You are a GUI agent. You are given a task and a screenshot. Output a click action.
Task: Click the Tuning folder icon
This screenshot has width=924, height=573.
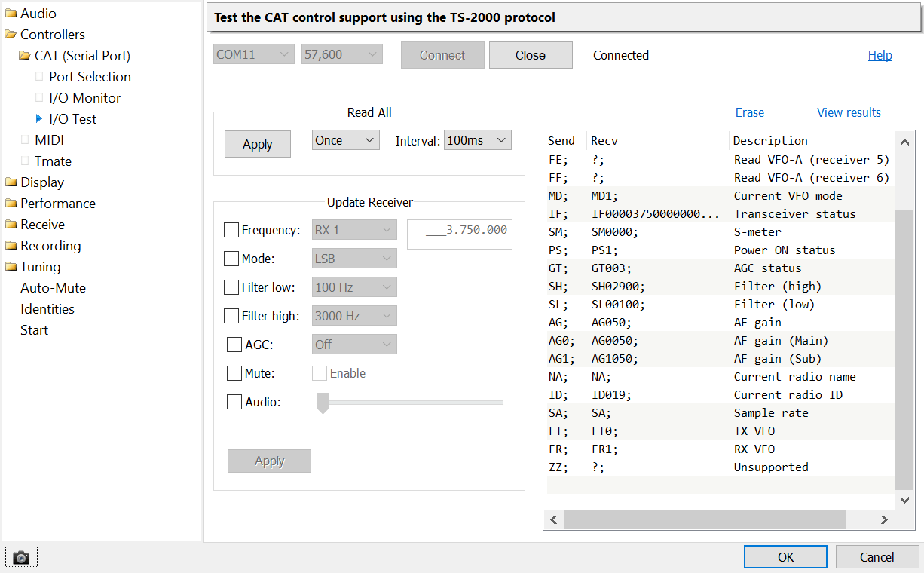[x=11, y=267]
